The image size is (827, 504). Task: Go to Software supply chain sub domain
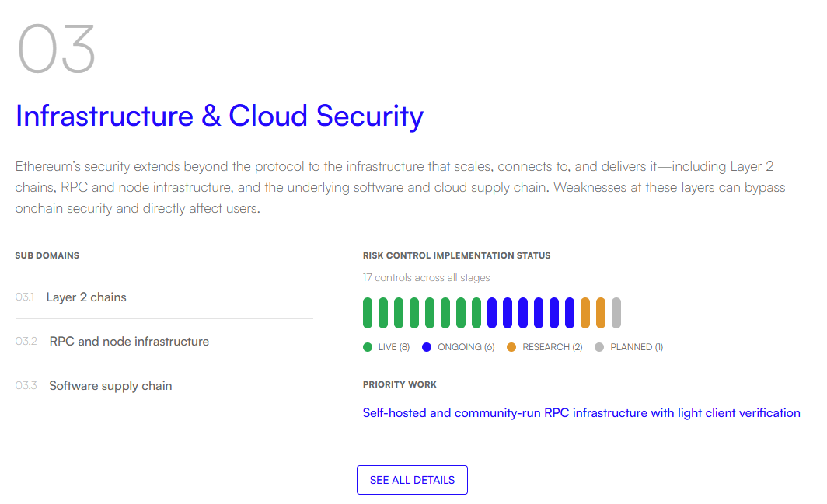click(110, 386)
